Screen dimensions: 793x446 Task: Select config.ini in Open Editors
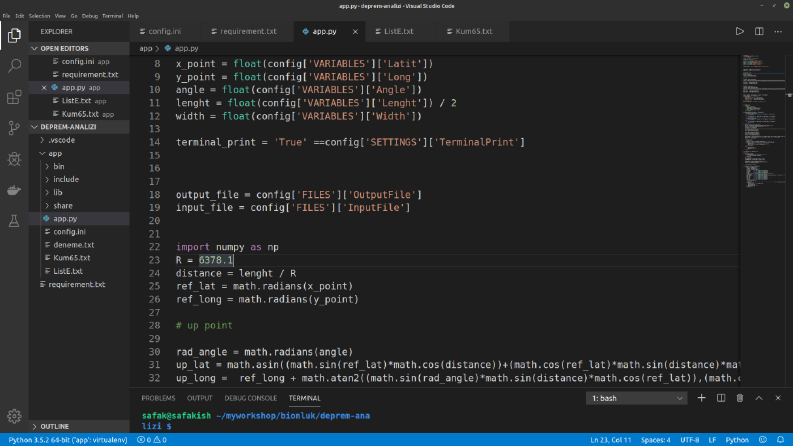tap(79, 61)
